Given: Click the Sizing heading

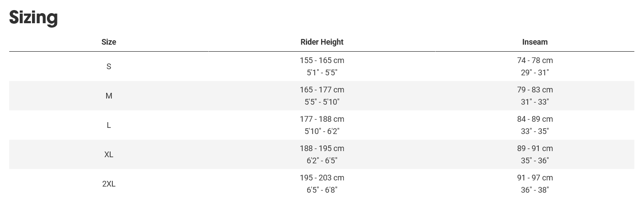Looking at the screenshot, I should tap(33, 18).
